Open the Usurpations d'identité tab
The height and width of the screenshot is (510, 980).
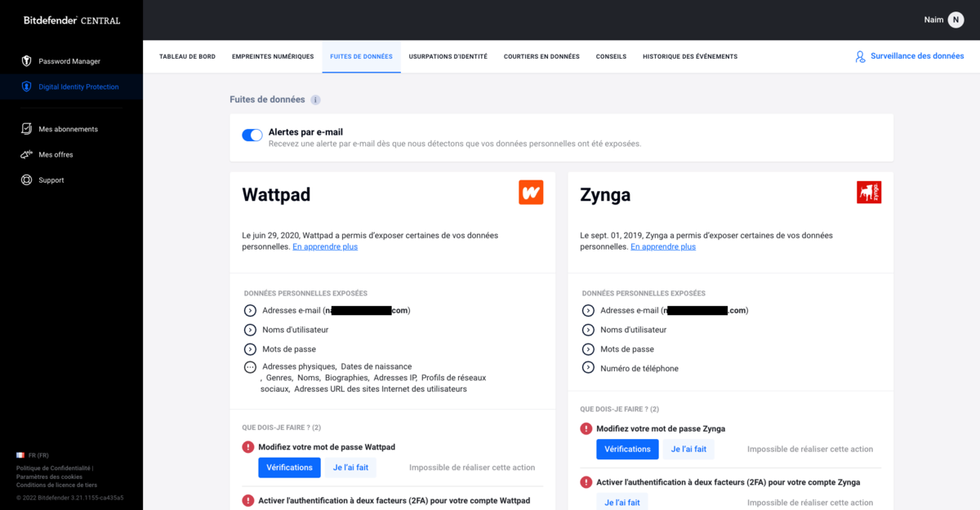tap(448, 56)
